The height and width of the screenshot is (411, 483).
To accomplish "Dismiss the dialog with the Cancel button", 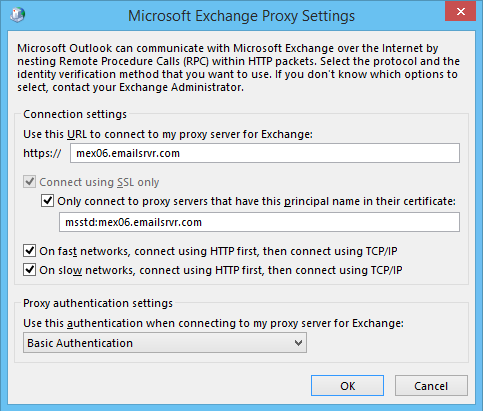I will [x=431, y=386].
